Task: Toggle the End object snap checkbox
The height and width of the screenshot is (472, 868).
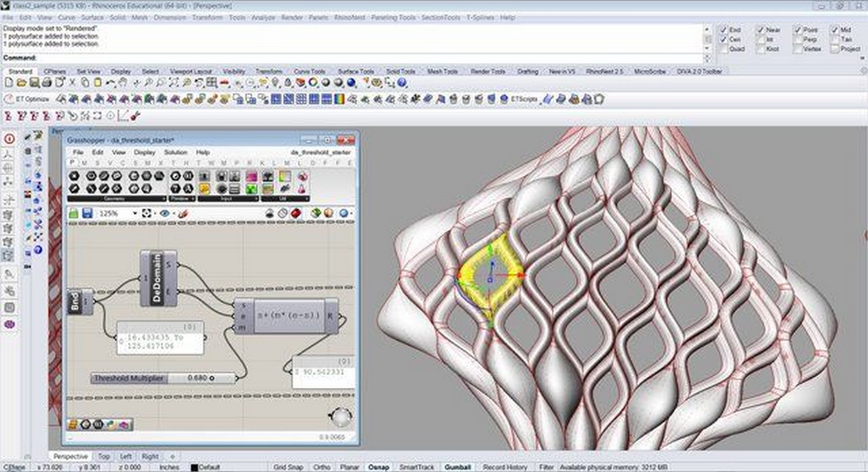Action: 724,30
